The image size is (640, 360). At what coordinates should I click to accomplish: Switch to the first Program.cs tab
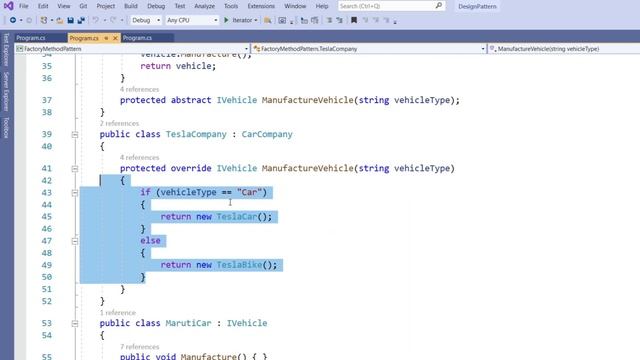coord(40,38)
